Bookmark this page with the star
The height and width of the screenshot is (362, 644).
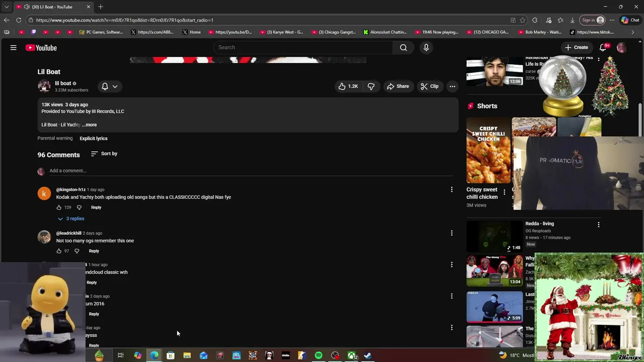point(523,20)
